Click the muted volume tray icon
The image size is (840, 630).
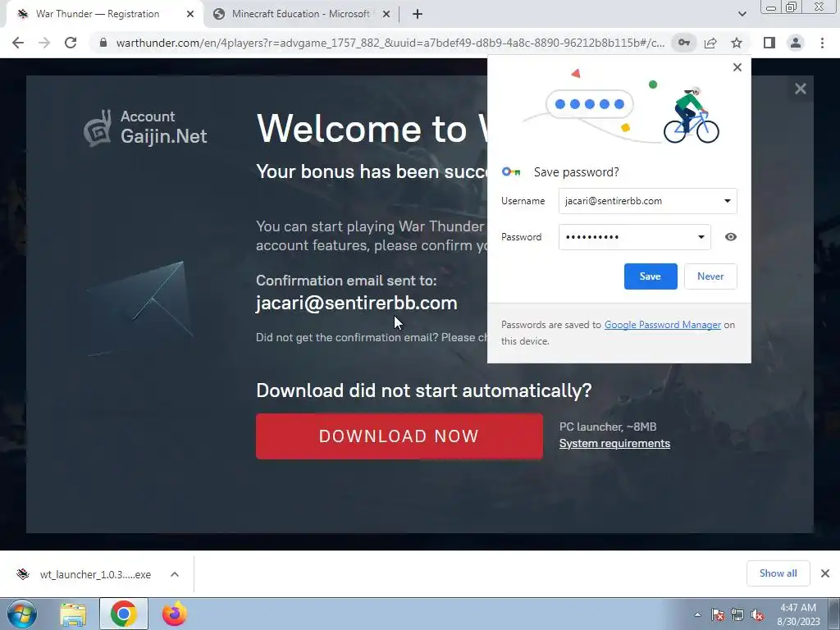[x=757, y=614]
